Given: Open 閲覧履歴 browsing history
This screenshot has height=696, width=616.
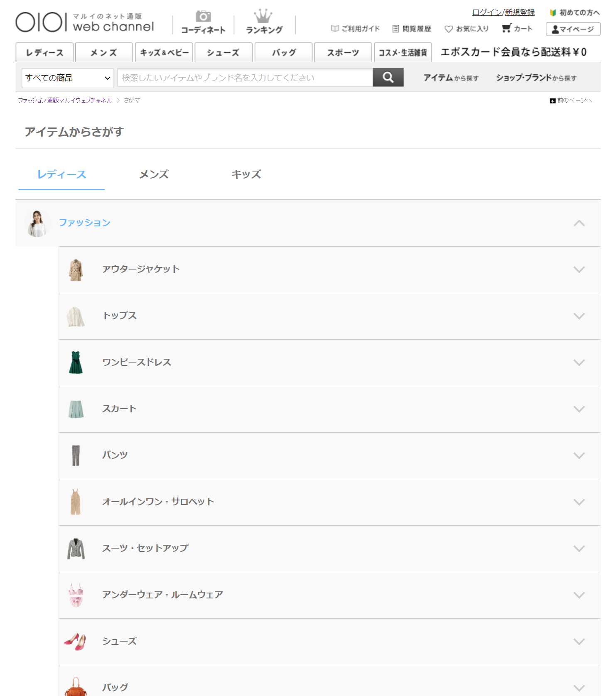Looking at the screenshot, I should click(412, 29).
